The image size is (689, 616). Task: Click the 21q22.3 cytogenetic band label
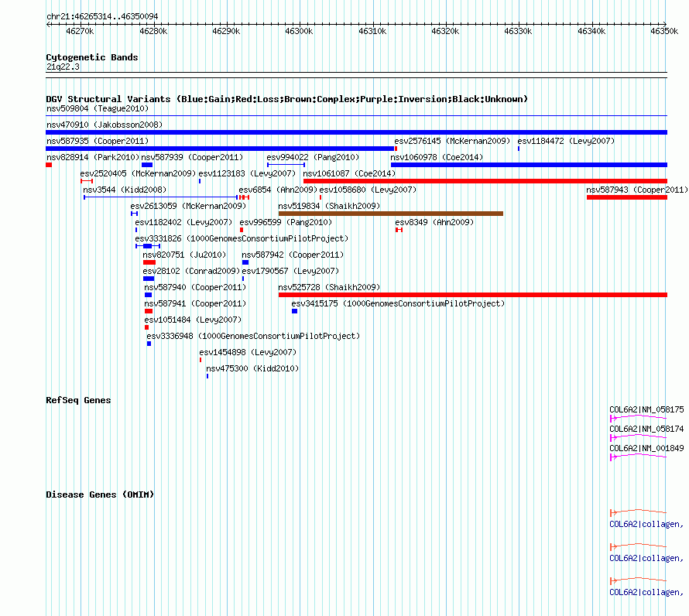point(63,67)
